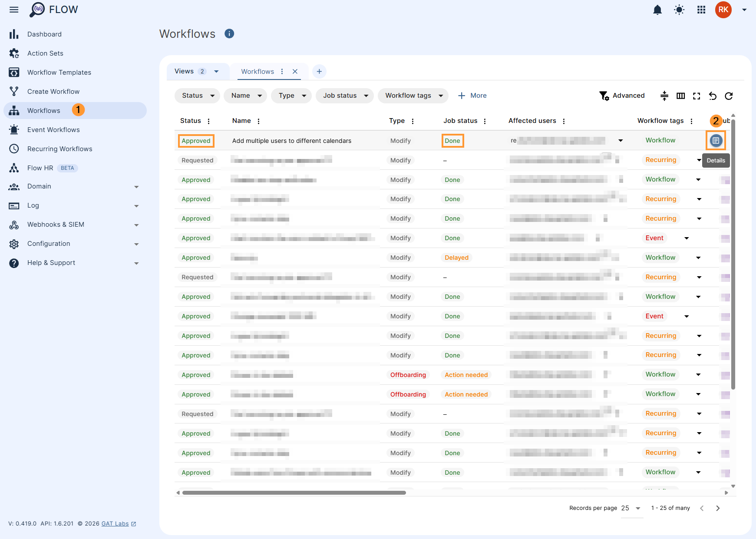
Task: Click the info icon beside Workflows title
Action: (x=229, y=33)
